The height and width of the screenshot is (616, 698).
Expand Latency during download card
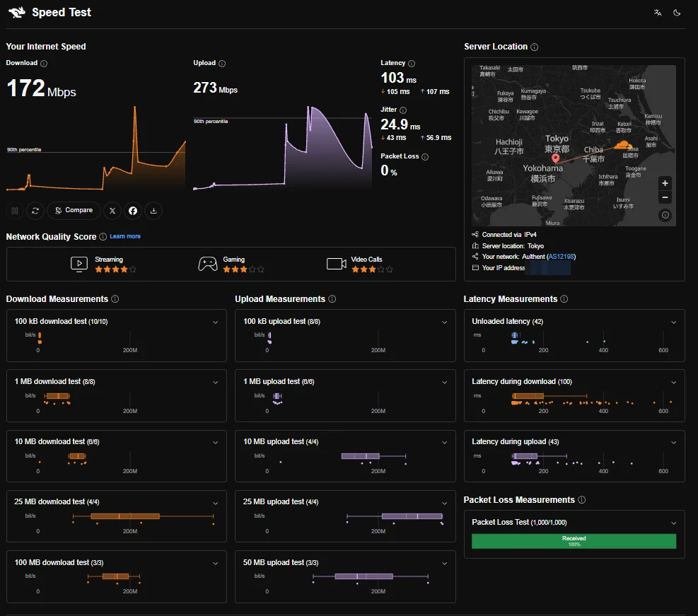point(673,382)
